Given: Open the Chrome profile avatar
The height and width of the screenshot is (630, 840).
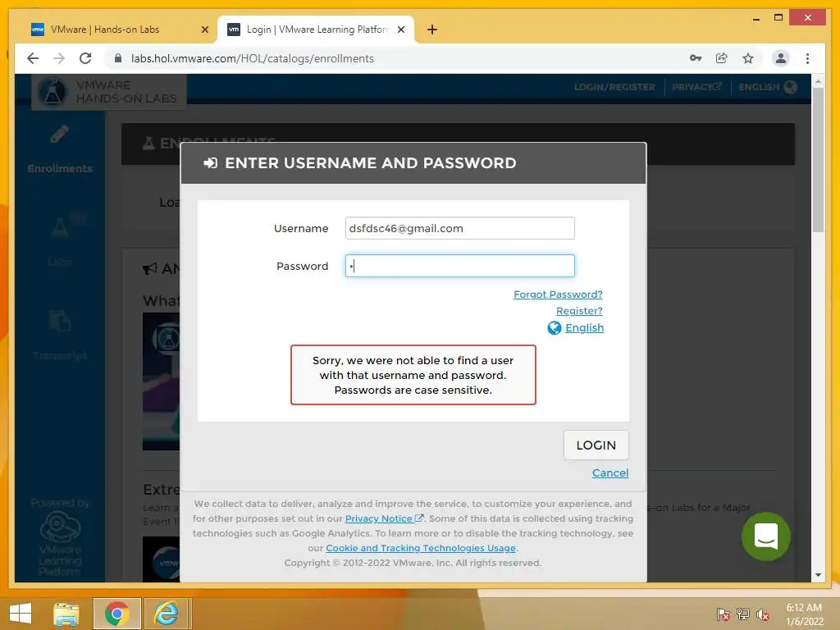Looking at the screenshot, I should 781,58.
